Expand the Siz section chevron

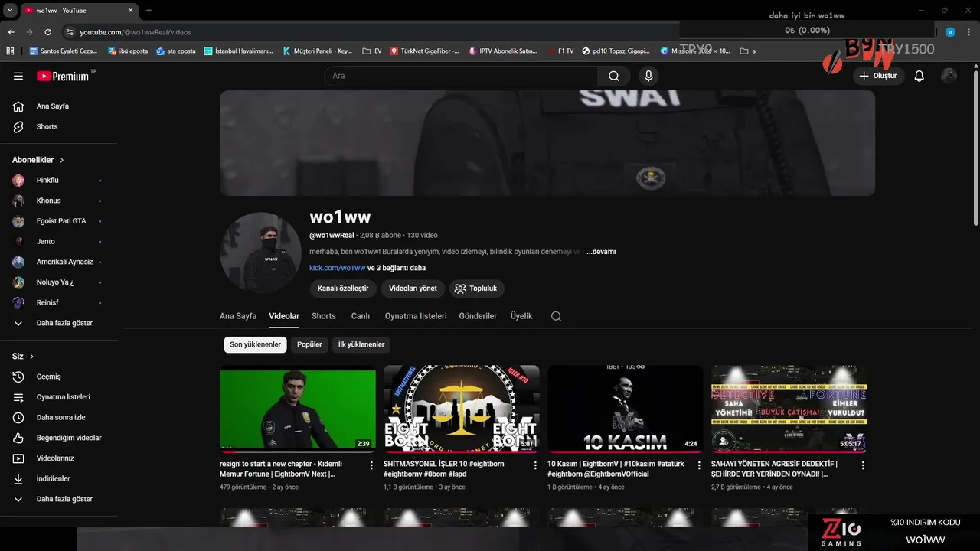coord(31,357)
